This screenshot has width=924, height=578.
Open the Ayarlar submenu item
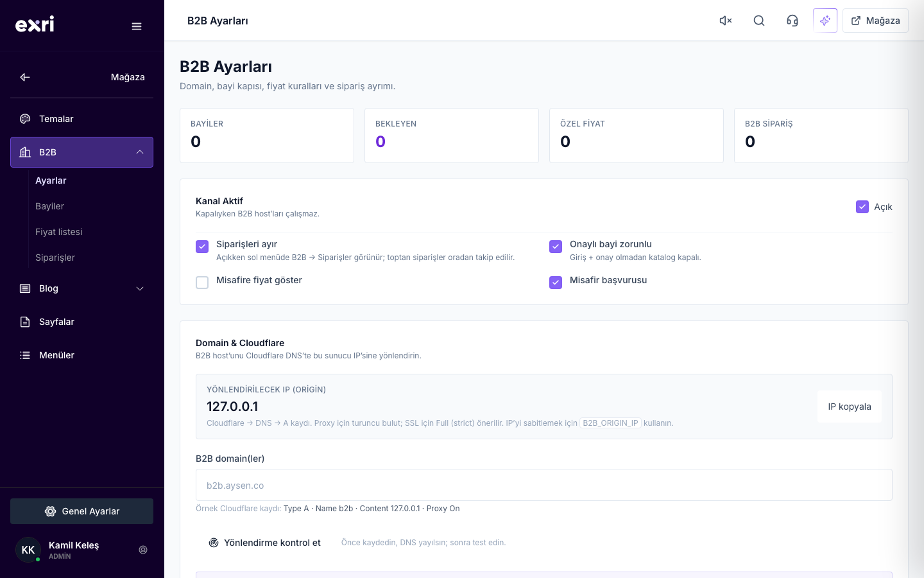pos(51,180)
